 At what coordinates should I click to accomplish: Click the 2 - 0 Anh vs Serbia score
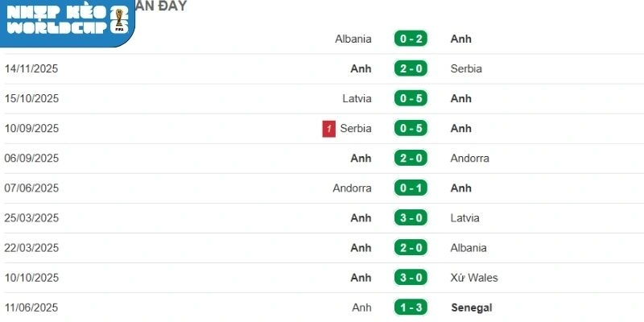pos(411,68)
